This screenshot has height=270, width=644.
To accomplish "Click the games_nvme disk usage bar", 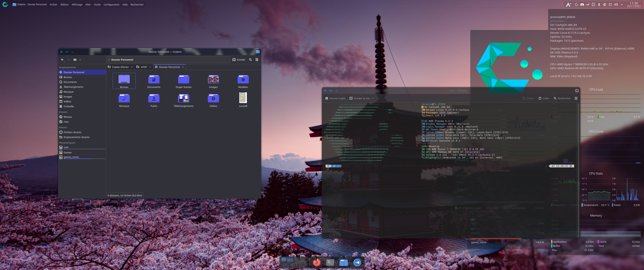I will (496, 239).
